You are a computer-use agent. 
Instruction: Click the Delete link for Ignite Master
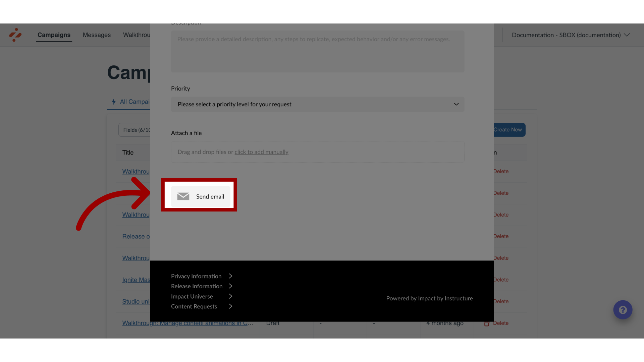click(501, 279)
